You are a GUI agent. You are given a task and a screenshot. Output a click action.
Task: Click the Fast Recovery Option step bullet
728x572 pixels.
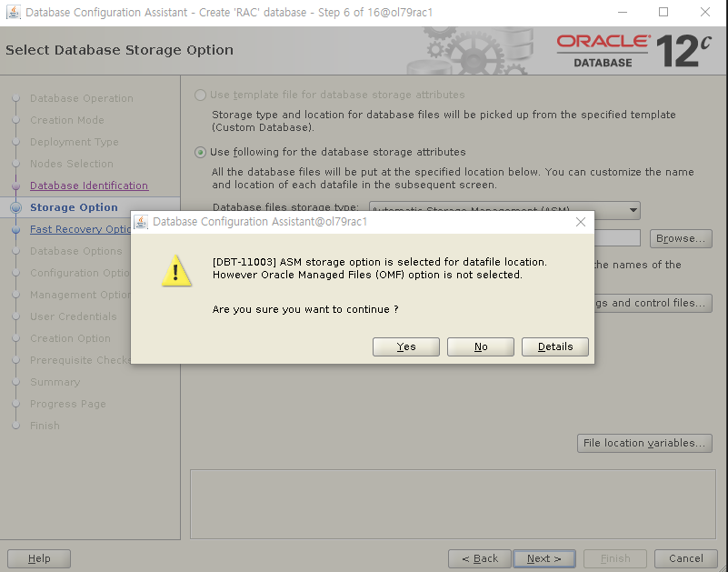point(15,229)
